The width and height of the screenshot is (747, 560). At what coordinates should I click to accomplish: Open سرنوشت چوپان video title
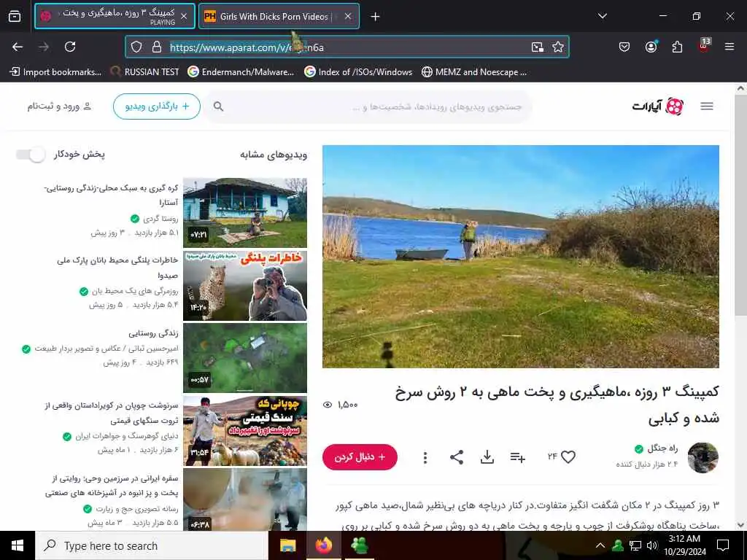(112, 413)
